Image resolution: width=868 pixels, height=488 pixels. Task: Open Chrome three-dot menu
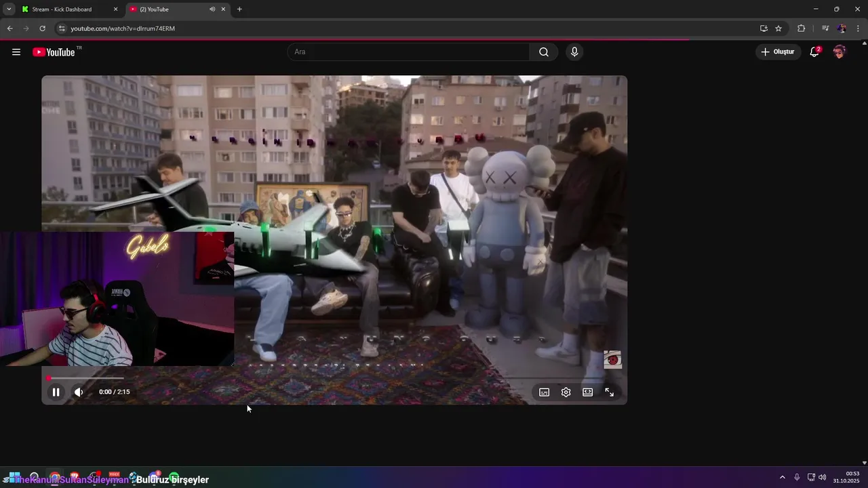(x=858, y=28)
